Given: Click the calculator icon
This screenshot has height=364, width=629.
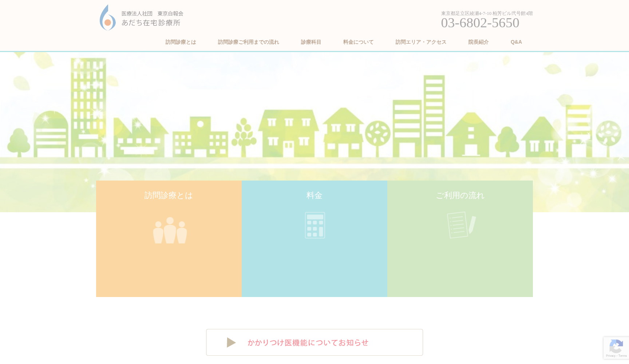Looking at the screenshot, I should 315,225.
